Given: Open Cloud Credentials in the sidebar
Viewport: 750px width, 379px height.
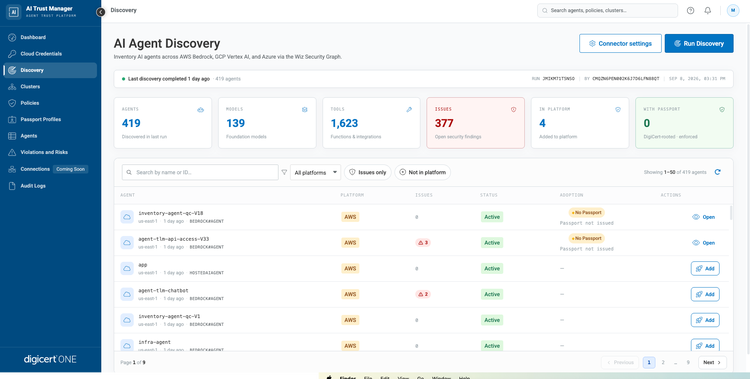Looking at the screenshot, I should click(50, 54).
